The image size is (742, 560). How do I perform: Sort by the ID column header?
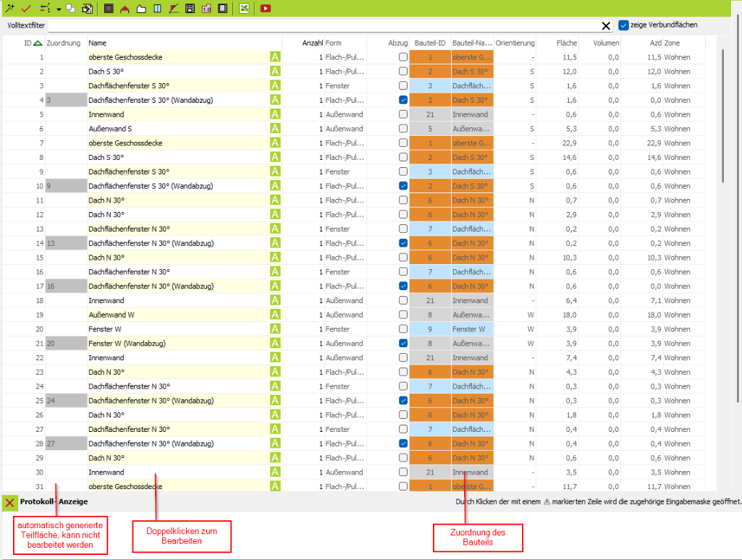pos(28,43)
